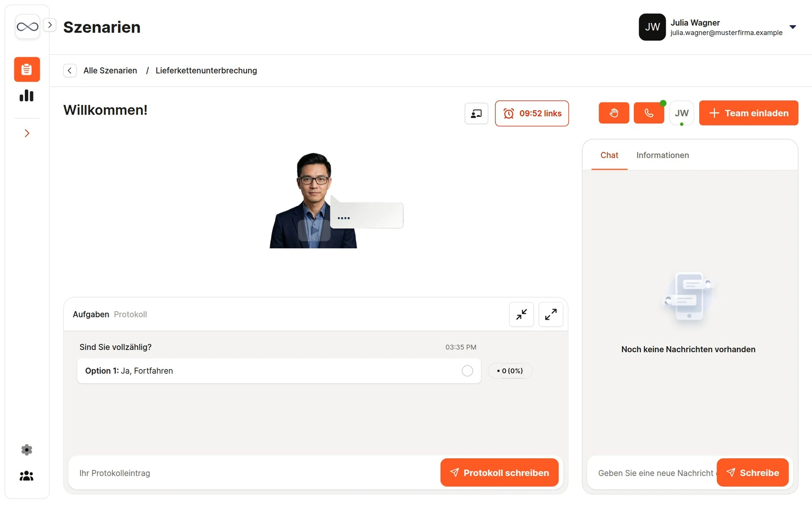Switch to the Informationen tab
812x508 pixels.
pos(662,155)
